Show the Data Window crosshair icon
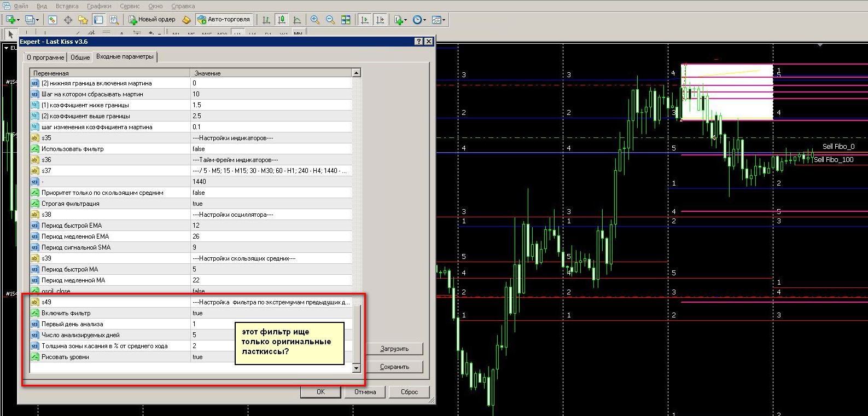Viewport: 868px width, 416px height. pos(68,20)
